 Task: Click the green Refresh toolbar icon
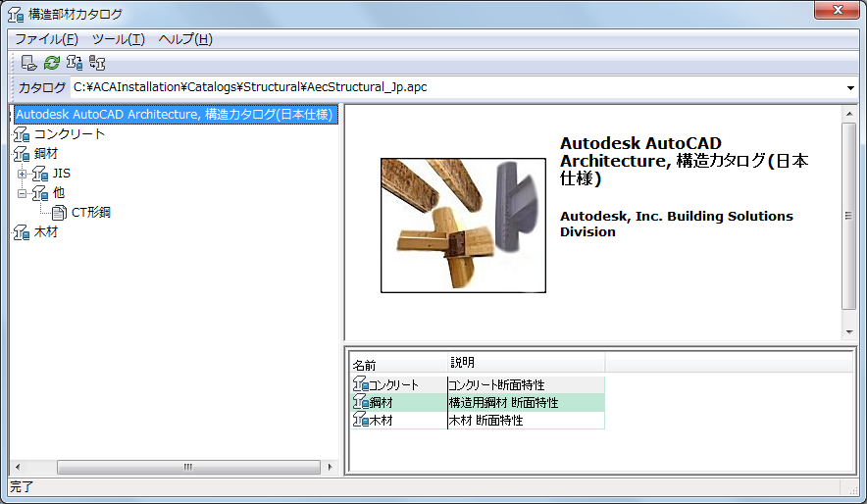52,63
